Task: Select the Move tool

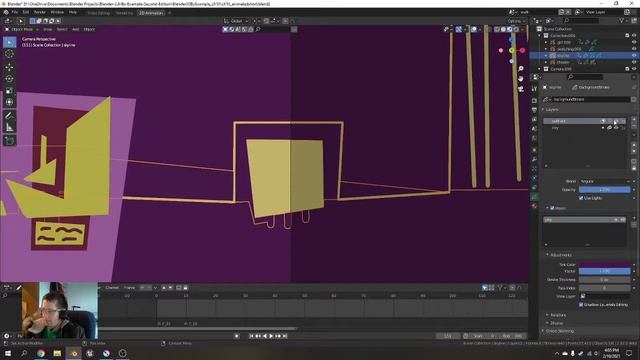Action: [9, 67]
